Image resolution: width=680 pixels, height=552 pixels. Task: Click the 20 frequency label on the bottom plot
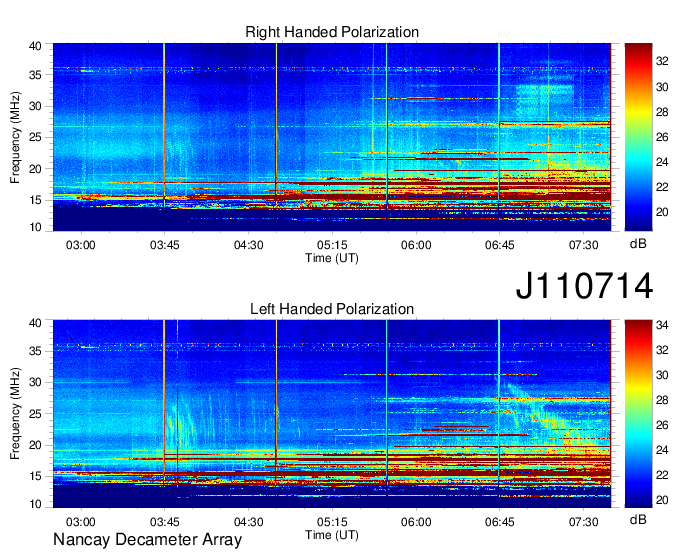35,445
